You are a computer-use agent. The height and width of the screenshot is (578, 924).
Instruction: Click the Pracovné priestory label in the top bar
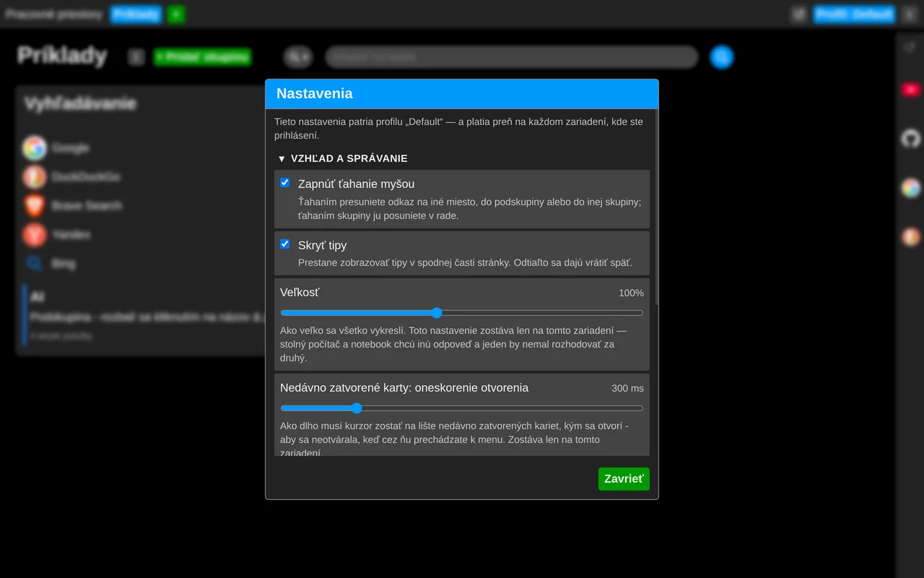click(x=54, y=14)
